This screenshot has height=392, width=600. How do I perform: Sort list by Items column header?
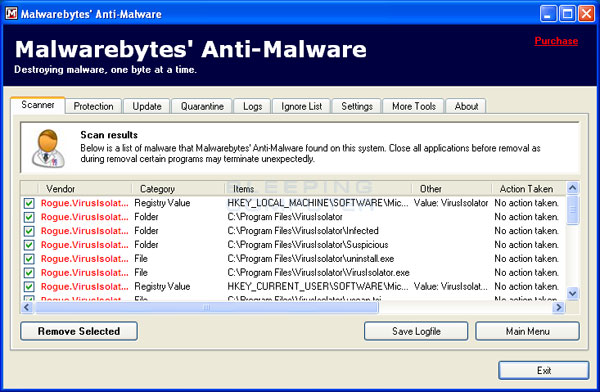coord(318,189)
